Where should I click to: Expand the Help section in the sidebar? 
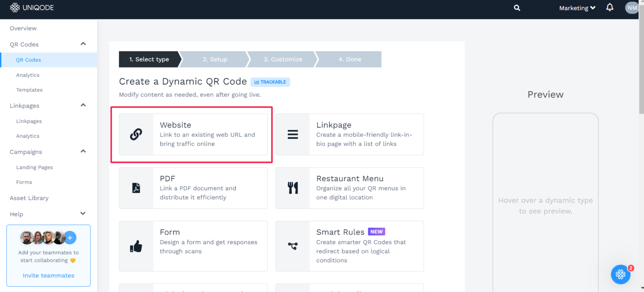click(83, 214)
